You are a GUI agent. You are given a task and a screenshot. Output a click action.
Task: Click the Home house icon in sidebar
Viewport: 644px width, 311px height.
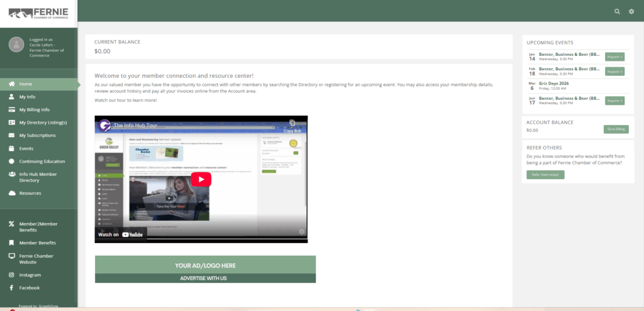pyautogui.click(x=12, y=84)
